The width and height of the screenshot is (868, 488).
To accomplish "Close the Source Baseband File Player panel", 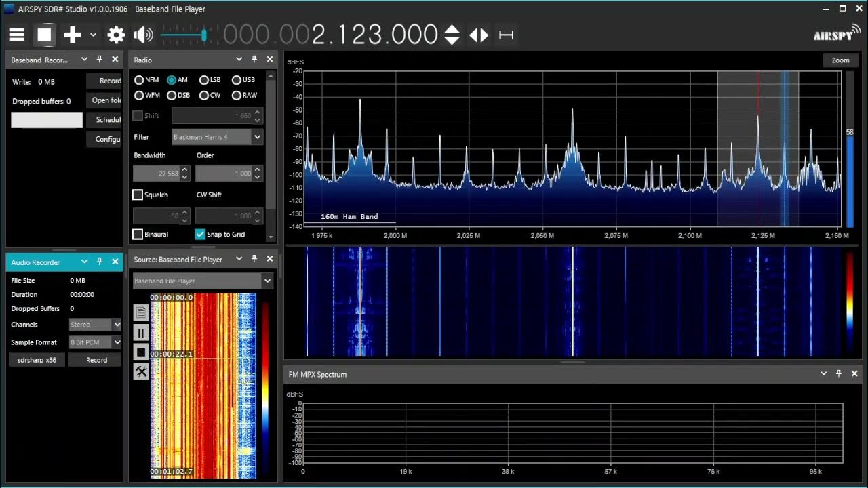I will [270, 259].
